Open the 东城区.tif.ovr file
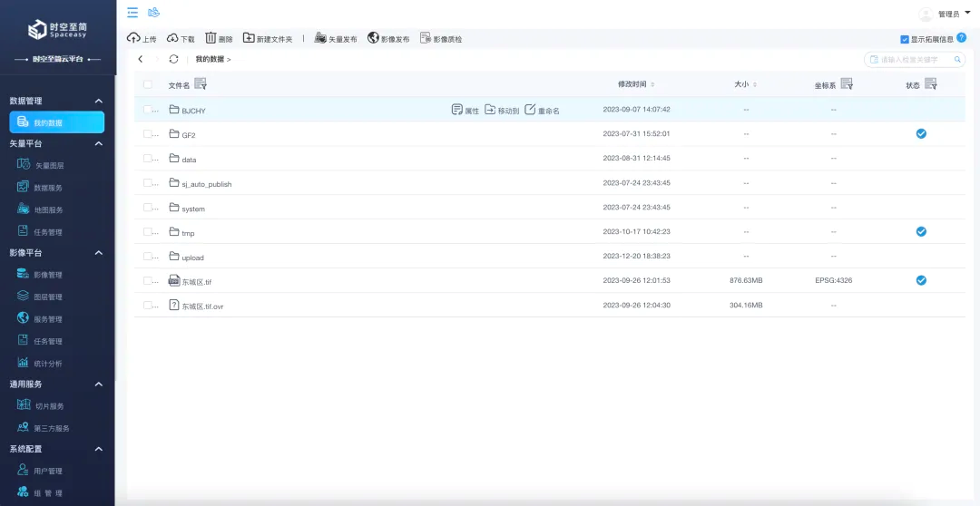 [x=202, y=307]
